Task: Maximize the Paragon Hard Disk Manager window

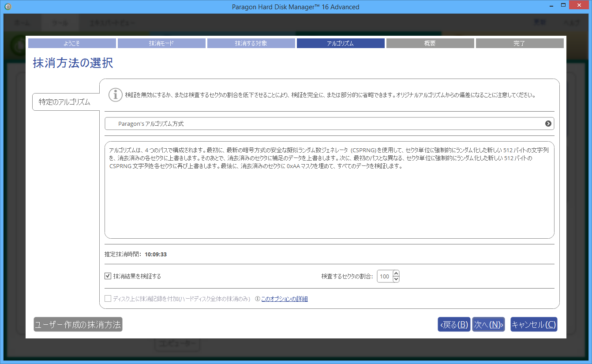Action: 564,5
